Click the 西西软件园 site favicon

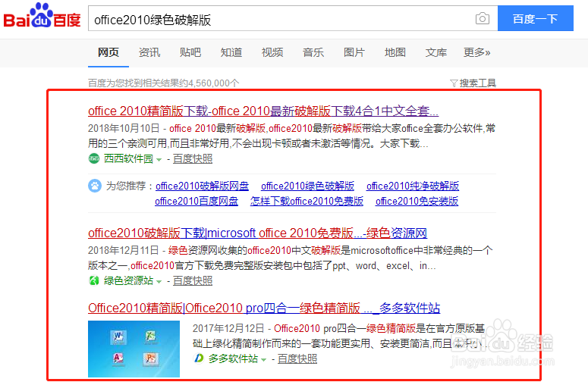coord(94,159)
